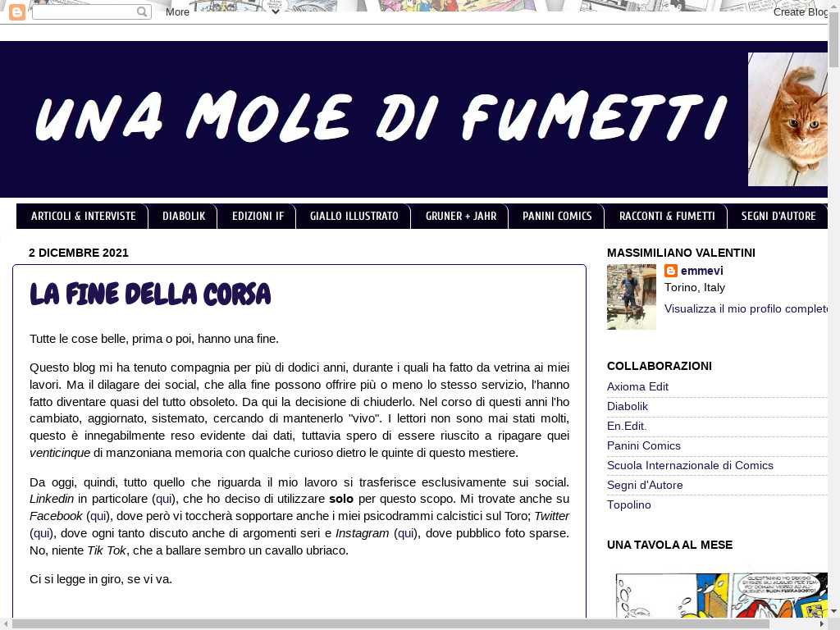Click the La Fine Della Corsa title
The height and width of the screenshot is (630, 840).
pos(150,294)
